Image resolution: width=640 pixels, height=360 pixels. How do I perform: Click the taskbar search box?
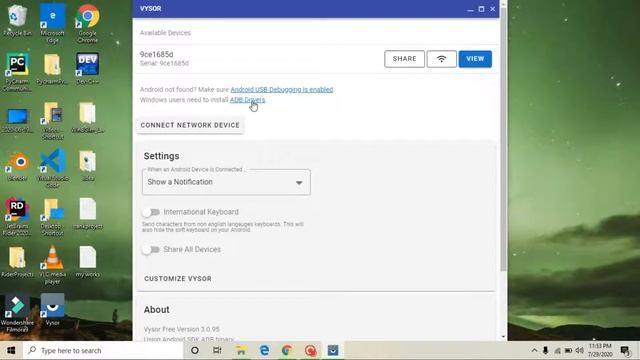click(x=103, y=350)
